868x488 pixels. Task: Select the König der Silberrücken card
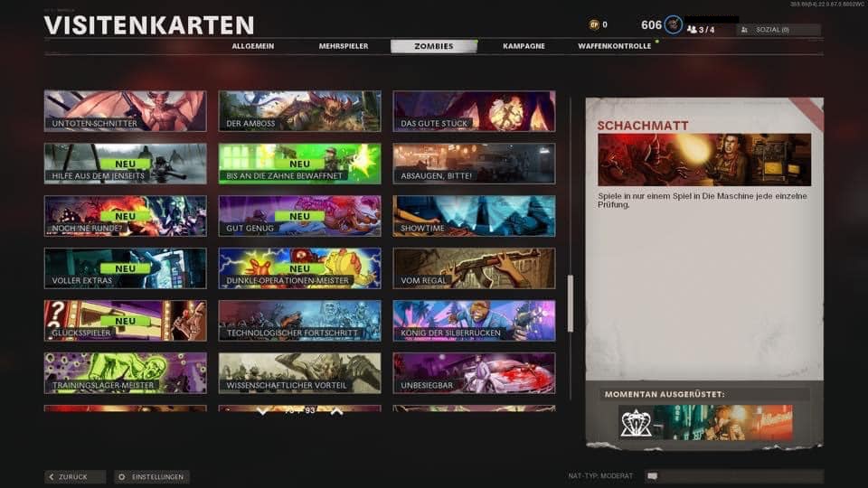click(474, 321)
